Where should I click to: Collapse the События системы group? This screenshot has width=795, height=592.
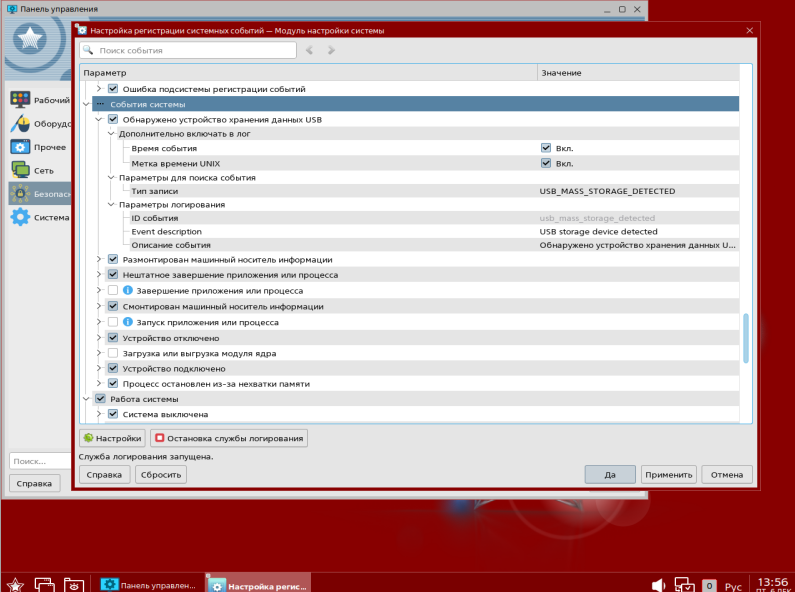click(87, 104)
